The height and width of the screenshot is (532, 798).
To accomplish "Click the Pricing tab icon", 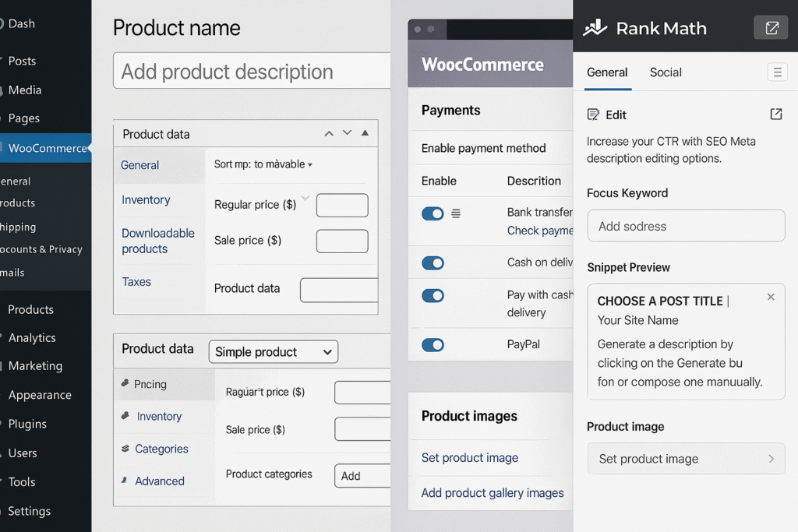I will tap(125, 383).
